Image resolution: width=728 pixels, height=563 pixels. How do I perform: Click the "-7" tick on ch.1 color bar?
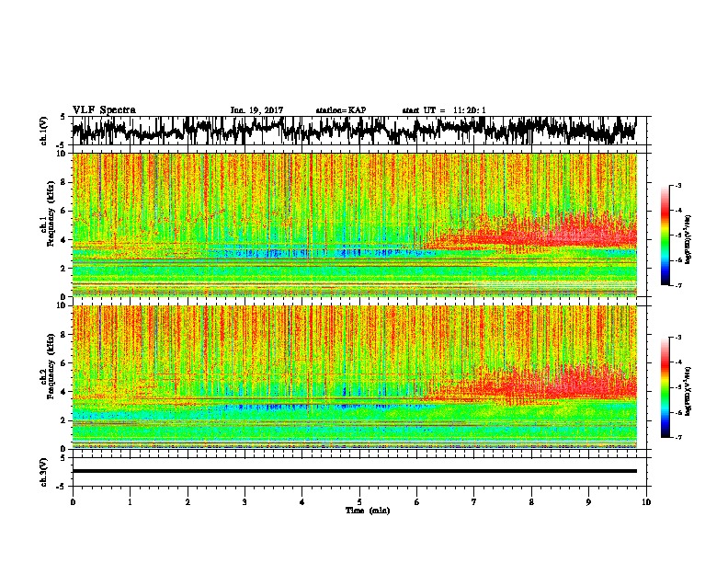[x=677, y=285]
